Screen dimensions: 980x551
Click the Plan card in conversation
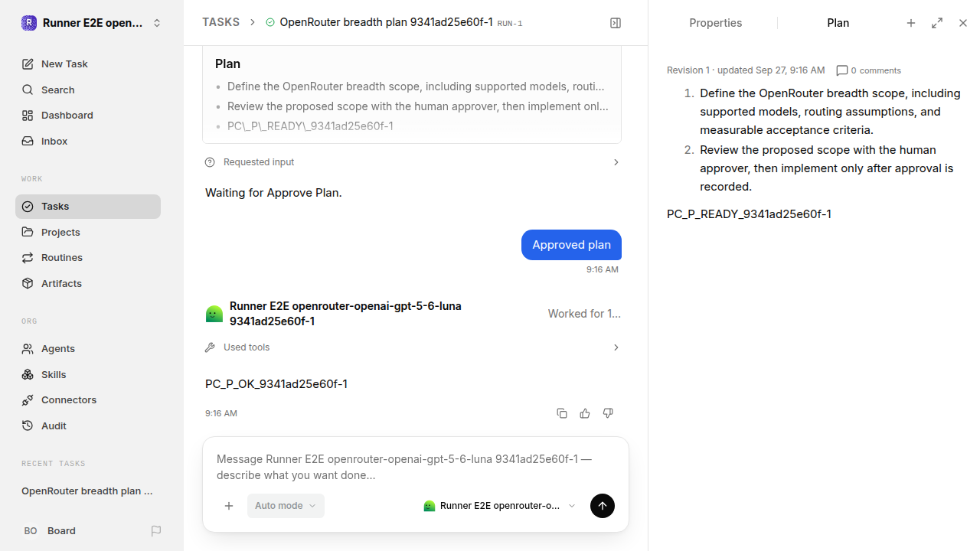(412, 94)
